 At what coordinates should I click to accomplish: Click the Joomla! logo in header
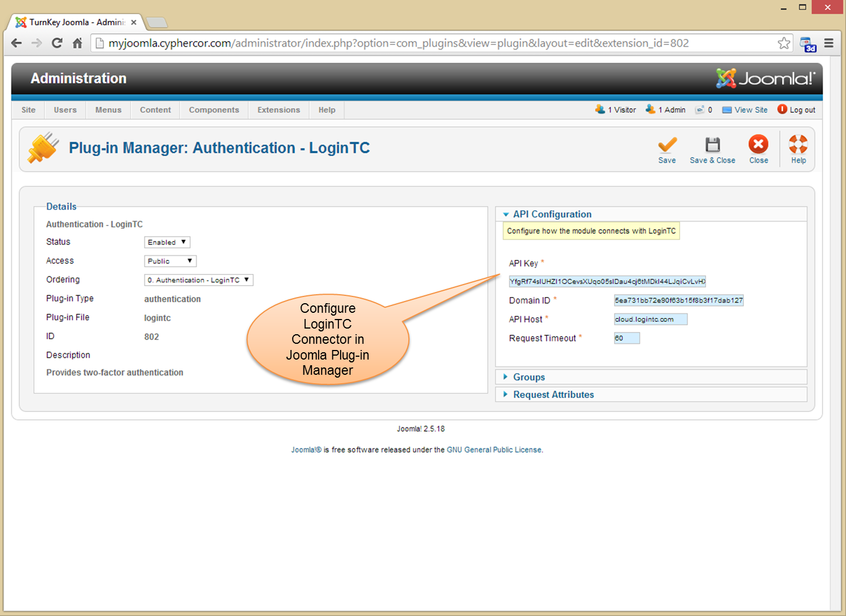(765, 78)
